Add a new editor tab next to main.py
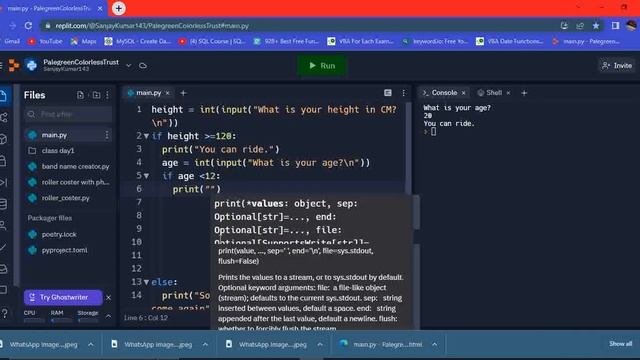Image resolution: width=640 pixels, height=360 pixels. (183, 93)
